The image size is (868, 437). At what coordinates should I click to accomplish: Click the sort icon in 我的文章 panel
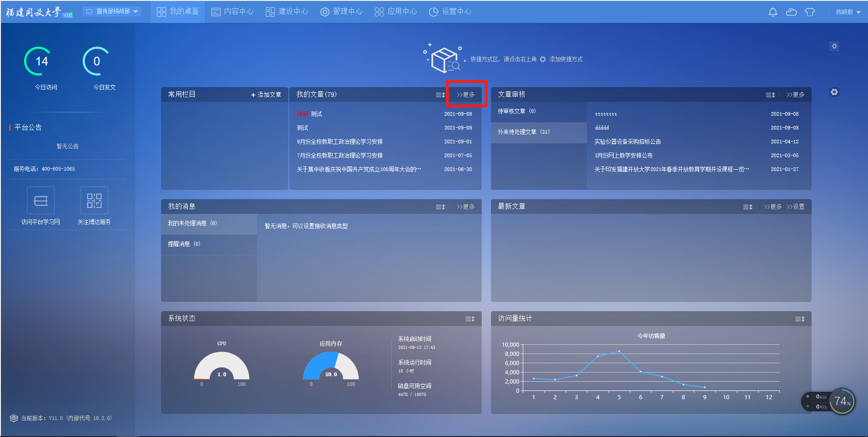[440, 95]
